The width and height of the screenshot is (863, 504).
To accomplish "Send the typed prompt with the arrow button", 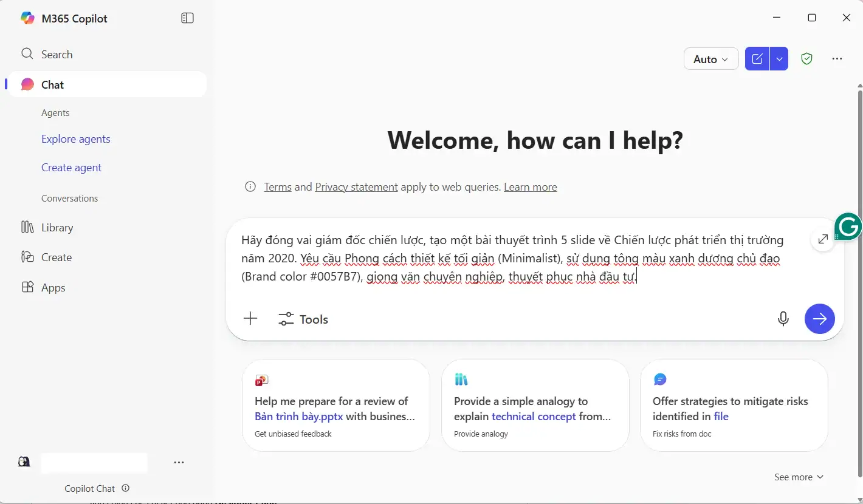I will tap(819, 318).
